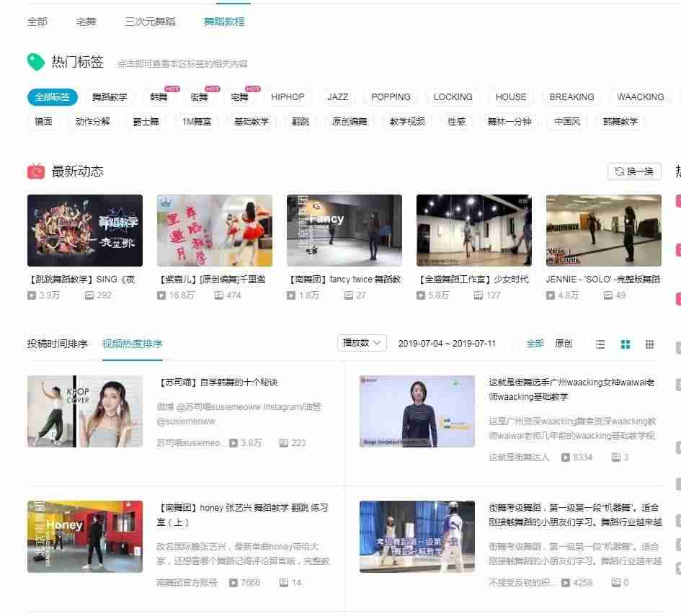The width and height of the screenshot is (681, 616).
Task: Select the 舞林一分钟 tag
Action: pyautogui.click(x=509, y=122)
